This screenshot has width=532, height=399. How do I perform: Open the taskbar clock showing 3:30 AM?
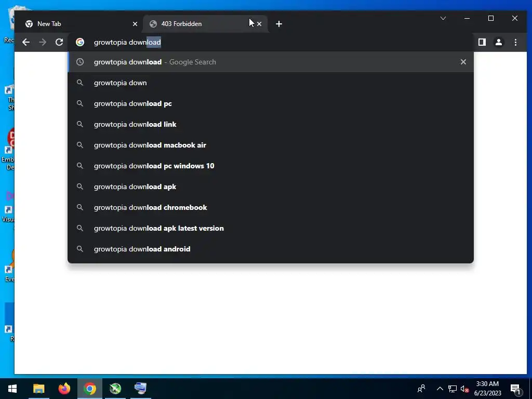(487, 389)
